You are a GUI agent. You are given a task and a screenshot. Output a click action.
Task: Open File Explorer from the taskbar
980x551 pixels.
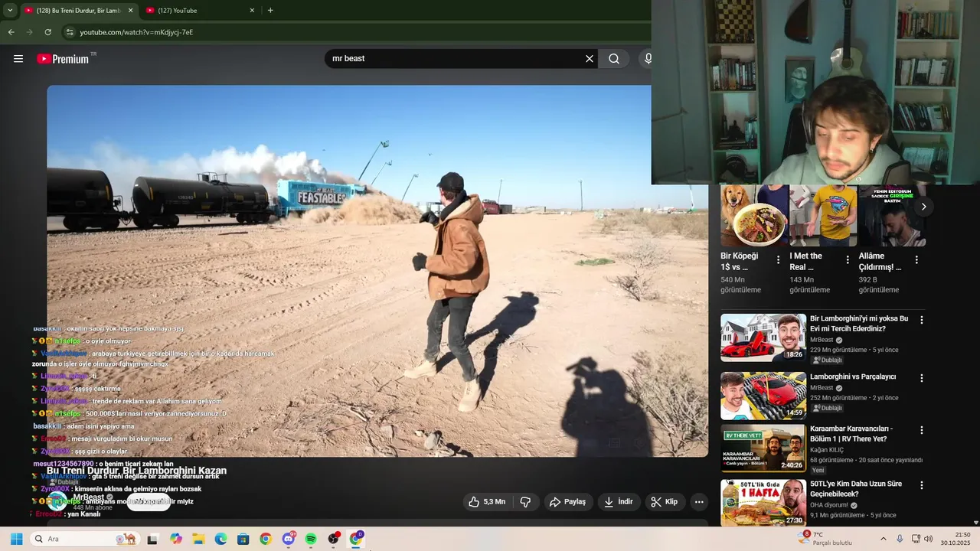pyautogui.click(x=198, y=539)
